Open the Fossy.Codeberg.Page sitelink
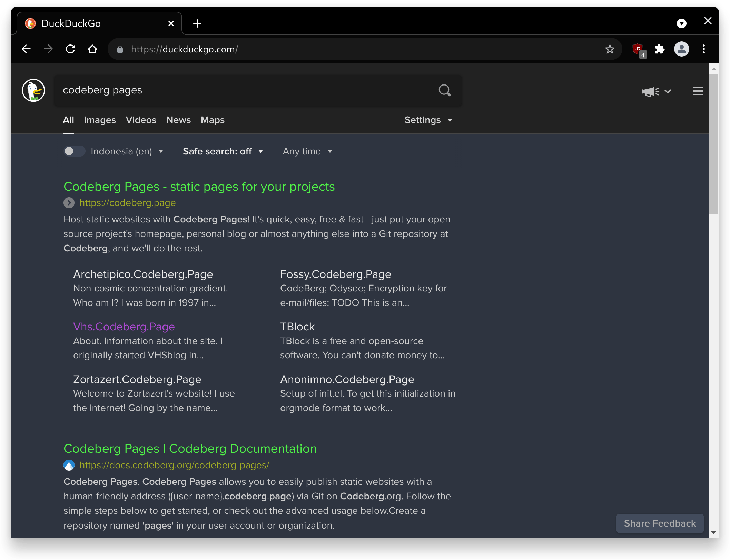 point(335,274)
